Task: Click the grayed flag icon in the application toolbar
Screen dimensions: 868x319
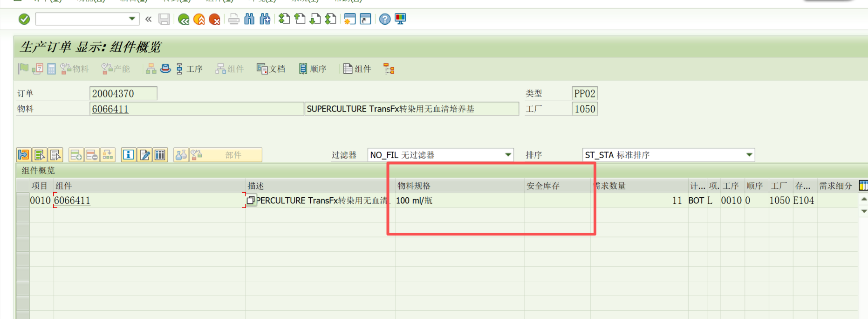Action: [x=23, y=69]
